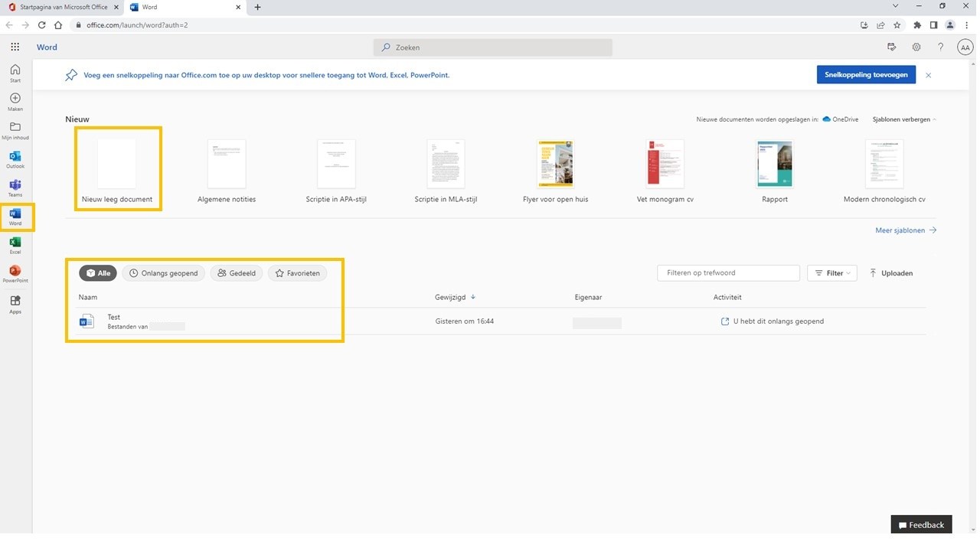Launch Outlook from the sidebar
Image resolution: width=980 pixels, height=551 pixels.
click(15, 159)
